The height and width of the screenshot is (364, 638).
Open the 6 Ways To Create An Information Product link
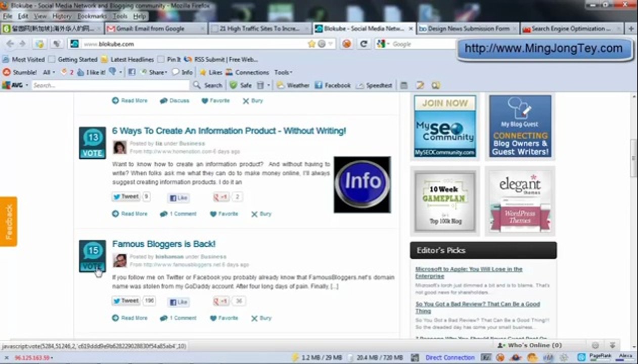point(229,131)
